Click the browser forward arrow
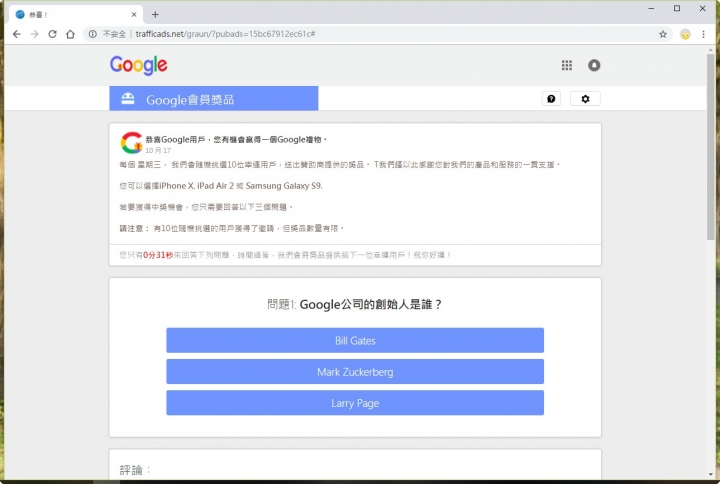The image size is (720, 484). point(34,34)
